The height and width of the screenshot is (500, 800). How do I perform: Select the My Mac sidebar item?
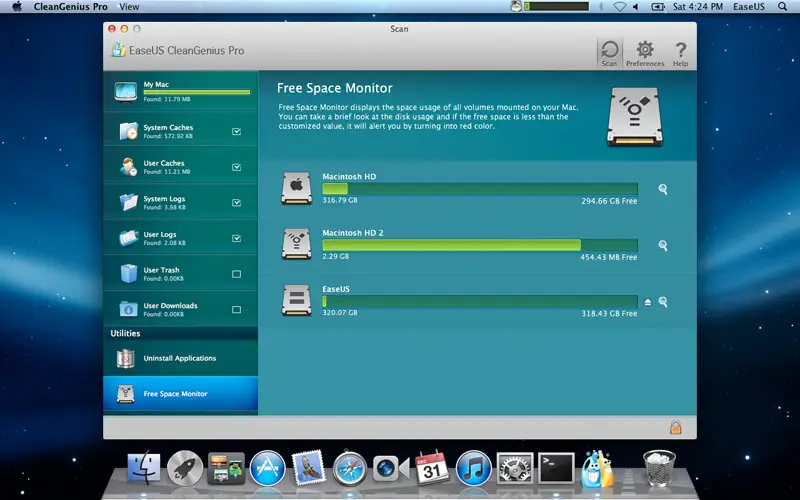181,91
